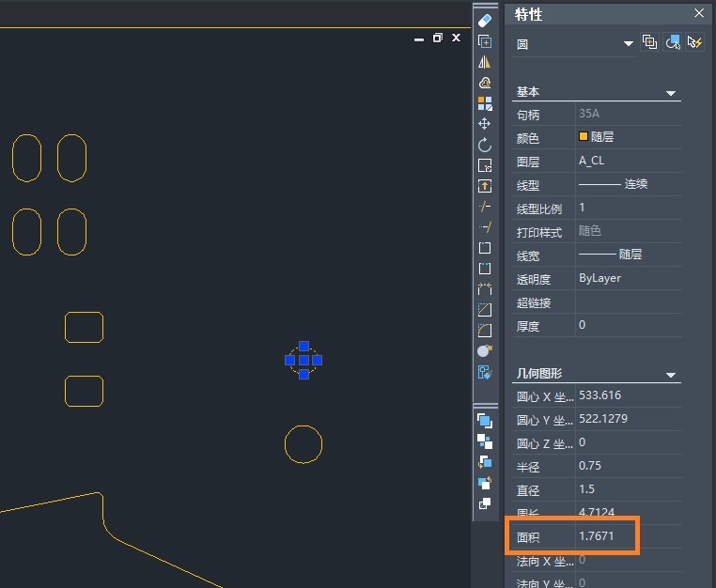The width and height of the screenshot is (716, 588).
Task: Activate the Rotate tool
Action: click(485, 145)
